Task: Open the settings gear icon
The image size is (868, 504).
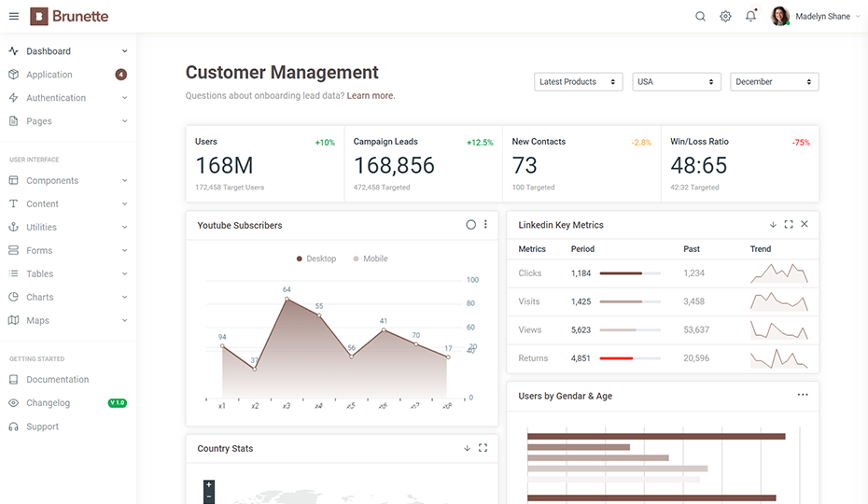Action: [725, 17]
